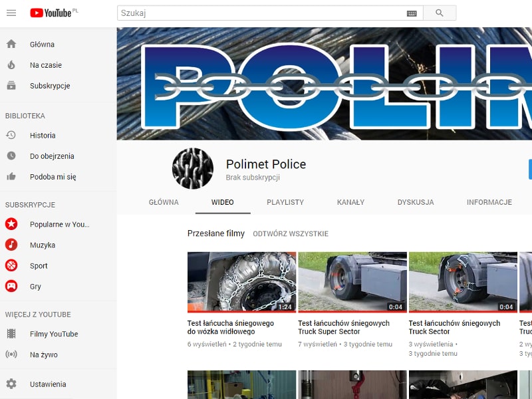This screenshot has width=532, height=399.
Task: Click the POLIMET channel banner image
Action: 325,84
